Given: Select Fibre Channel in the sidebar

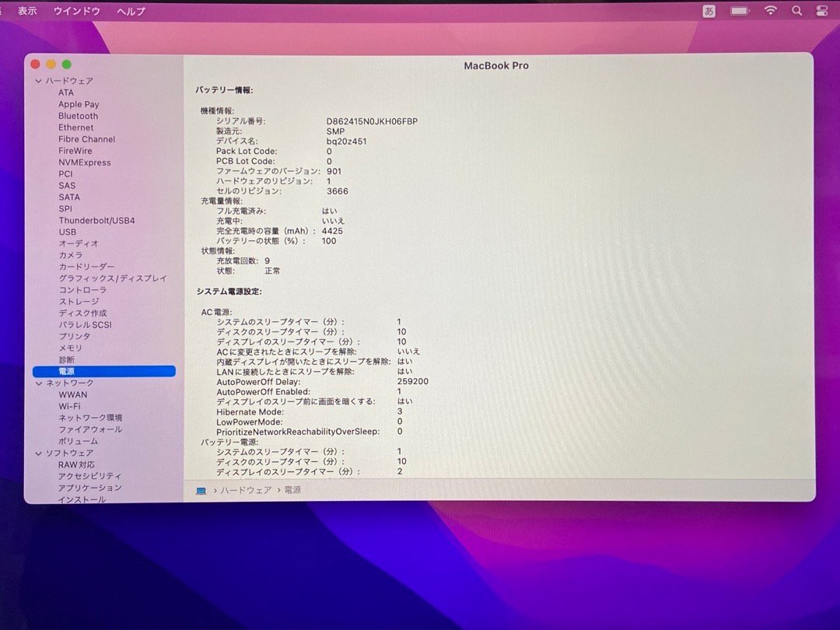Looking at the screenshot, I should pos(87,139).
